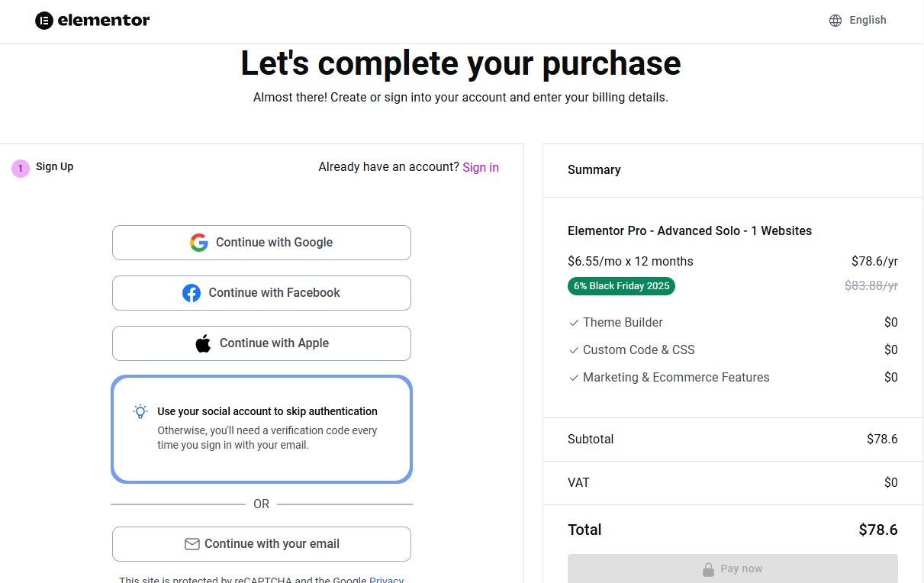Click the Elementor logo icon
The height and width of the screenshot is (583, 924).
(44, 20)
